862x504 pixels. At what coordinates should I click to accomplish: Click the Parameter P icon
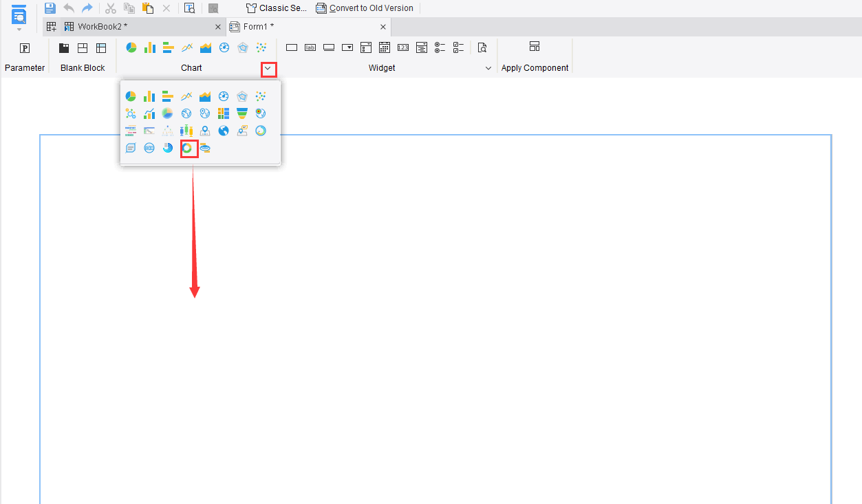pos(25,48)
